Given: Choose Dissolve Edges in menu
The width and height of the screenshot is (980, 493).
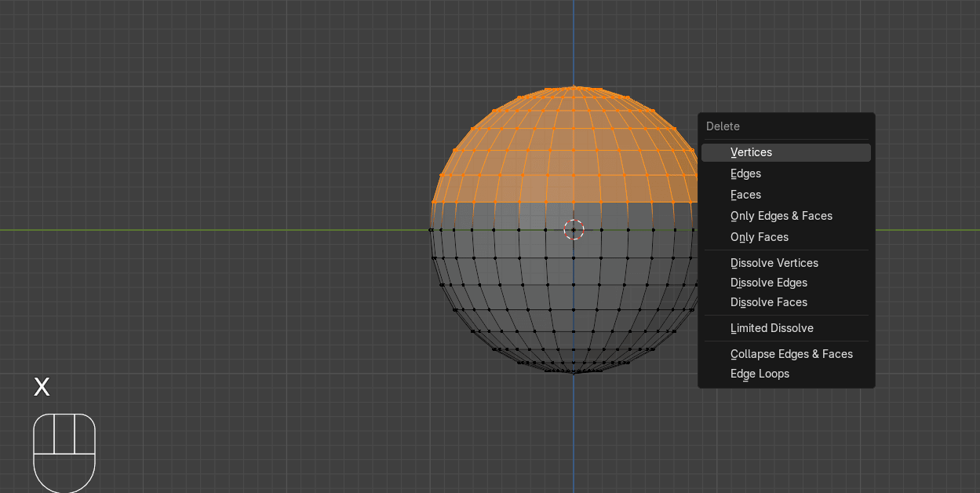Looking at the screenshot, I should [x=768, y=283].
